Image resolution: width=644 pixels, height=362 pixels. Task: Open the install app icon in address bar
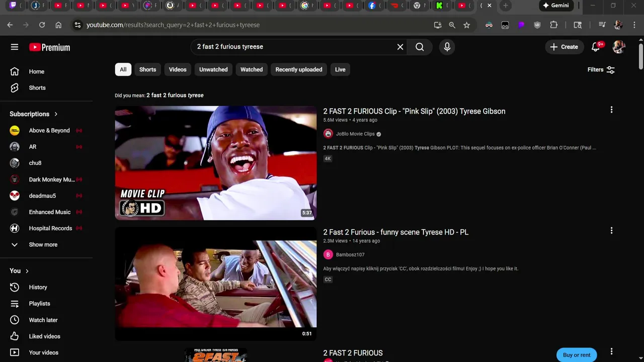pos(438,25)
